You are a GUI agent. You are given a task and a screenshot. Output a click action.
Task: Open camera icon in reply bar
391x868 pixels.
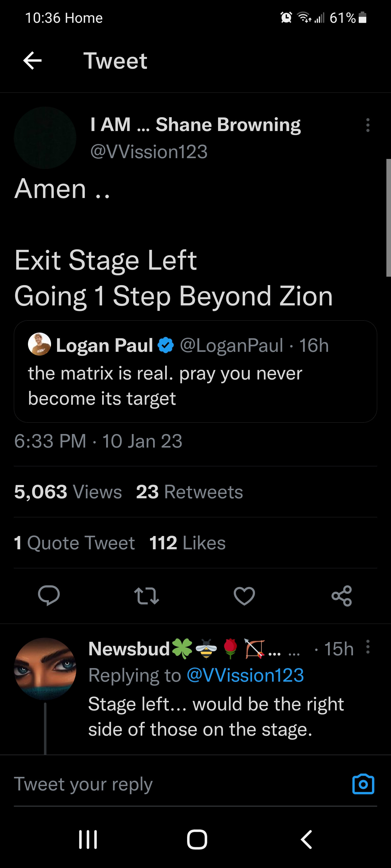(363, 784)
